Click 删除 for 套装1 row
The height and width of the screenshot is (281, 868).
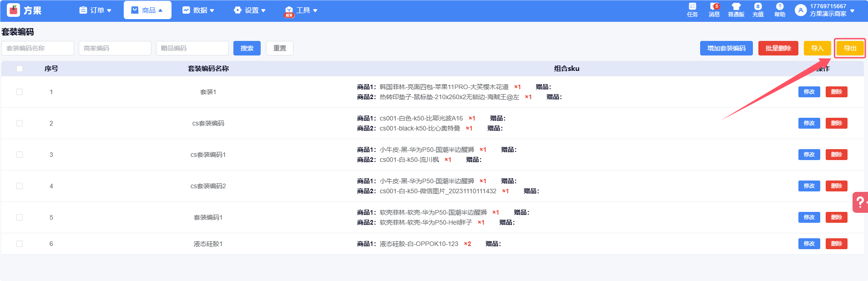[837, 92]
